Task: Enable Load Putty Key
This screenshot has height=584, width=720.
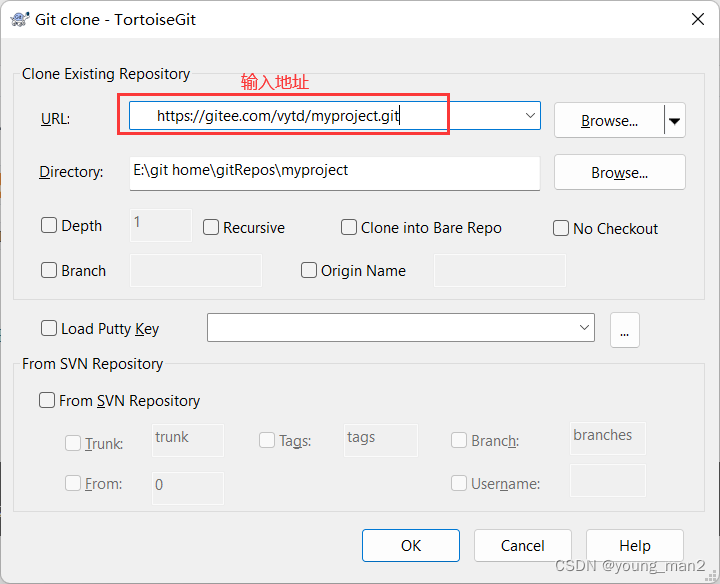Action: point(49,328)
